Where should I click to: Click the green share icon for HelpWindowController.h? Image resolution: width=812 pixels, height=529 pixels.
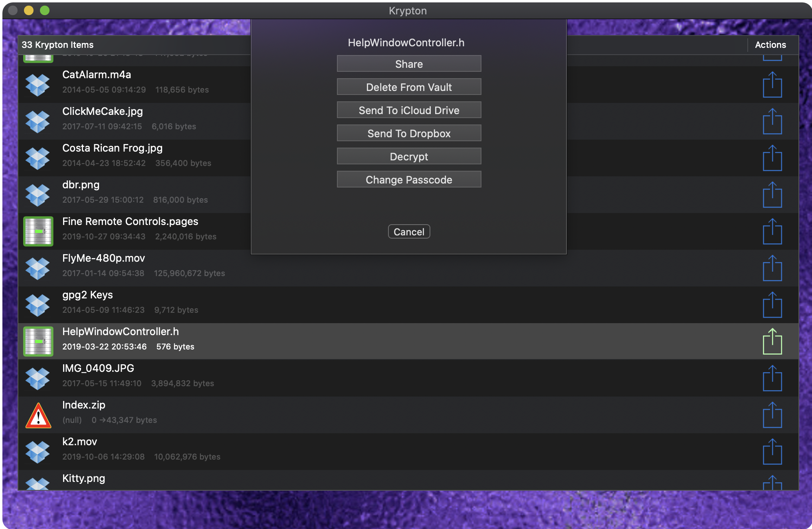[x=772, y=341]
